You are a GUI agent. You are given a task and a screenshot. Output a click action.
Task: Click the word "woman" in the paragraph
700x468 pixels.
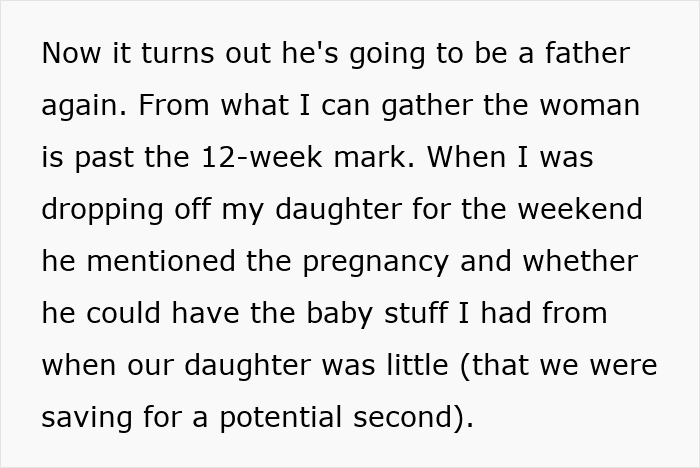click(x=588, y=105)
